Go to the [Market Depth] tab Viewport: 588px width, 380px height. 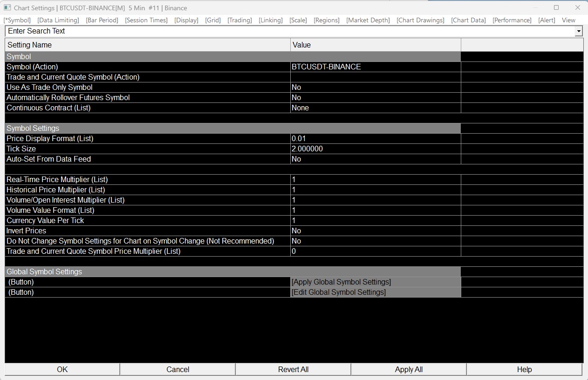(x=368, y=20)
